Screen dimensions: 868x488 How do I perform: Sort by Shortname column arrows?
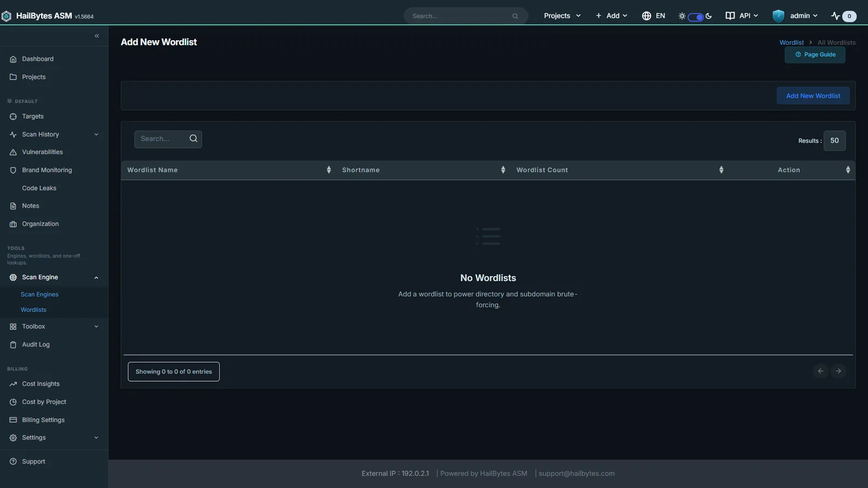click(x=503, y=170)
